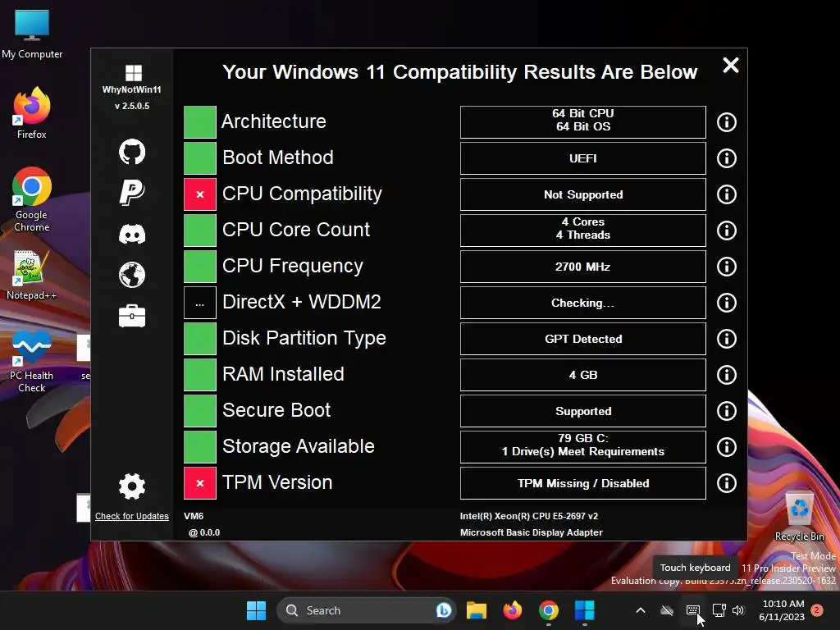Expand hidden system tray icons chevron
Viewport: 840px width, 630px height.
(x=640, y=610)
